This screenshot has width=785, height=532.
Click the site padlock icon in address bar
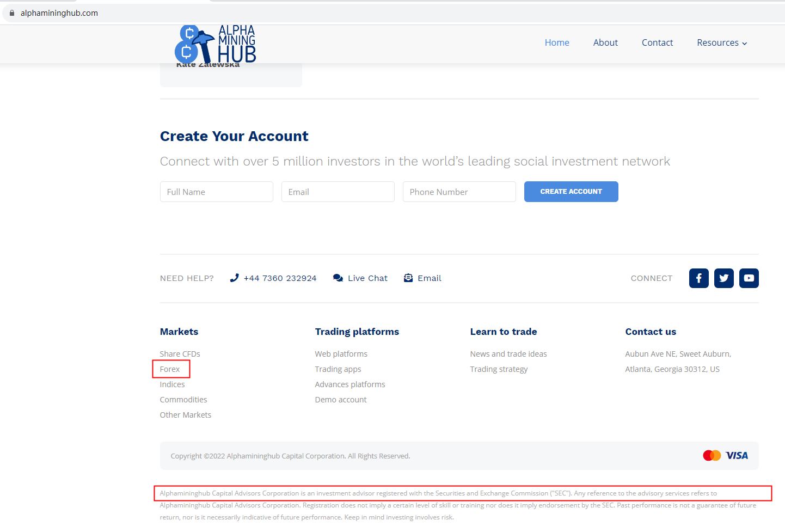(12, 13)
